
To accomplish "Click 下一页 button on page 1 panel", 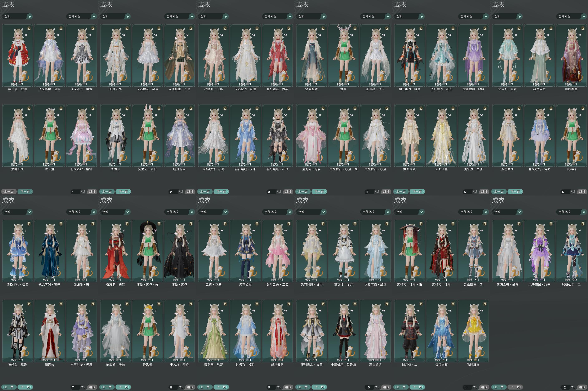I will pyautogui.click(x=25, y=192).
